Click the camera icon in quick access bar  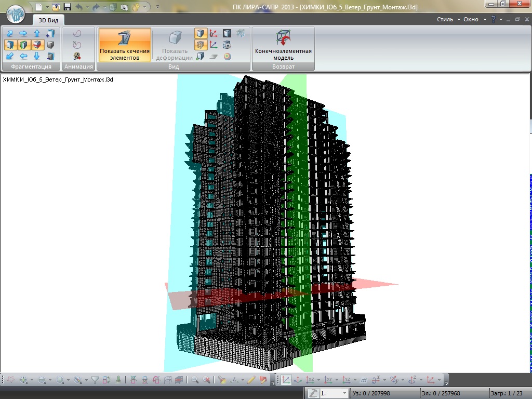124,7
